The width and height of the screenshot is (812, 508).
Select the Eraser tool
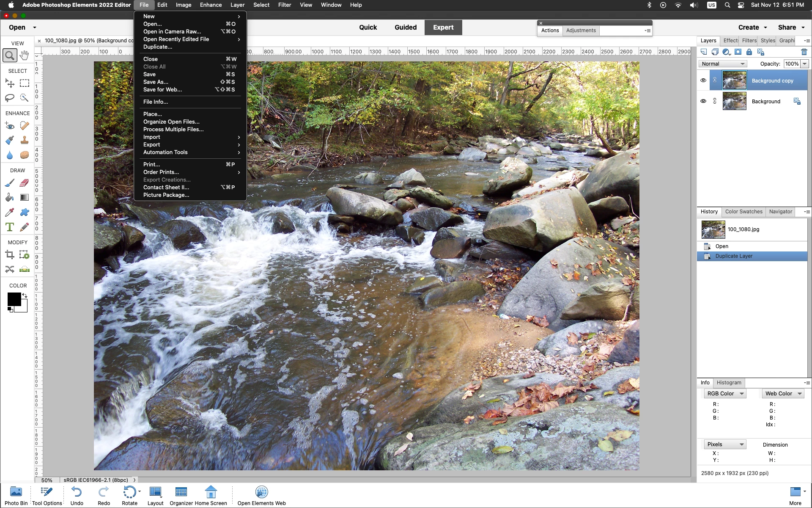tap(25, 183)
